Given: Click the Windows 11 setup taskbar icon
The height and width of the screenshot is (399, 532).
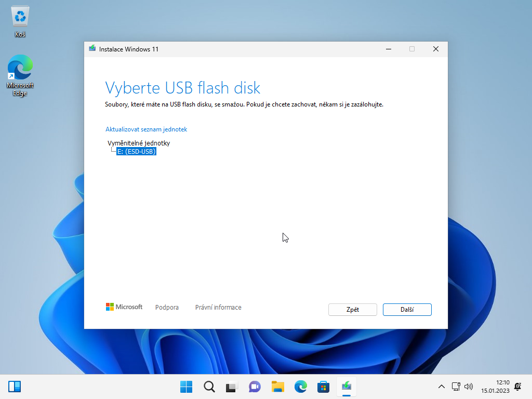Looking at the screenshot, I should pos(347,387).
